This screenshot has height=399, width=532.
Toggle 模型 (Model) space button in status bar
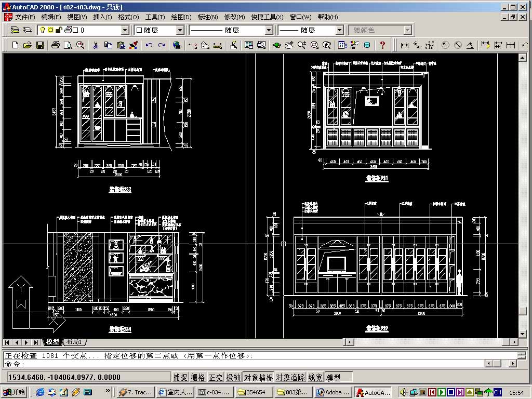coord(338,377)
